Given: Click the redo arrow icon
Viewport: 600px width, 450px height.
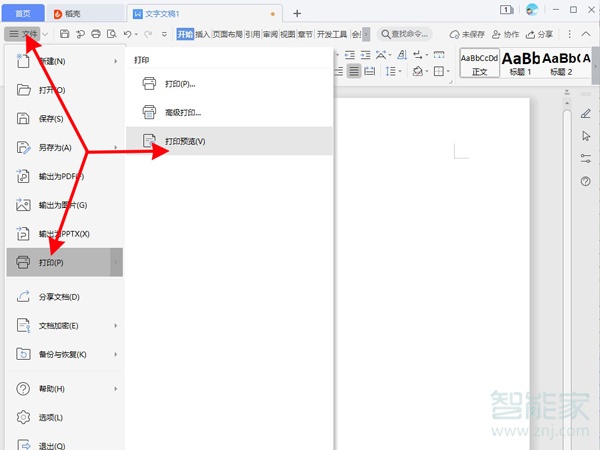Looking at the screenshot, I should pyautogui.click(x=148, y=34).
